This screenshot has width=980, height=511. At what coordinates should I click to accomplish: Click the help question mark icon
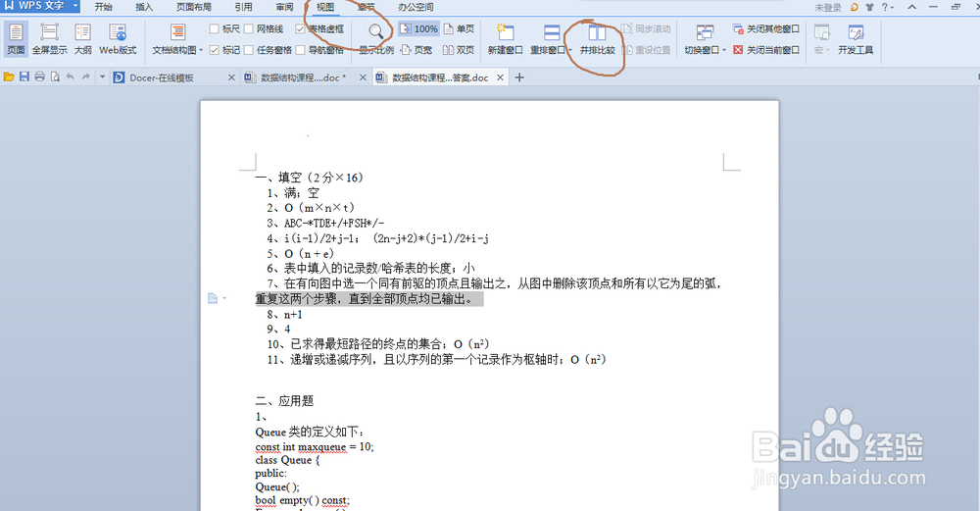tap(884, 7)
